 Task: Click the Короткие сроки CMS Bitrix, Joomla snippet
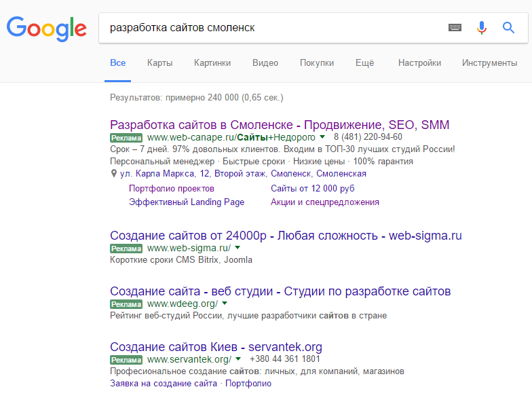(181, 260)
